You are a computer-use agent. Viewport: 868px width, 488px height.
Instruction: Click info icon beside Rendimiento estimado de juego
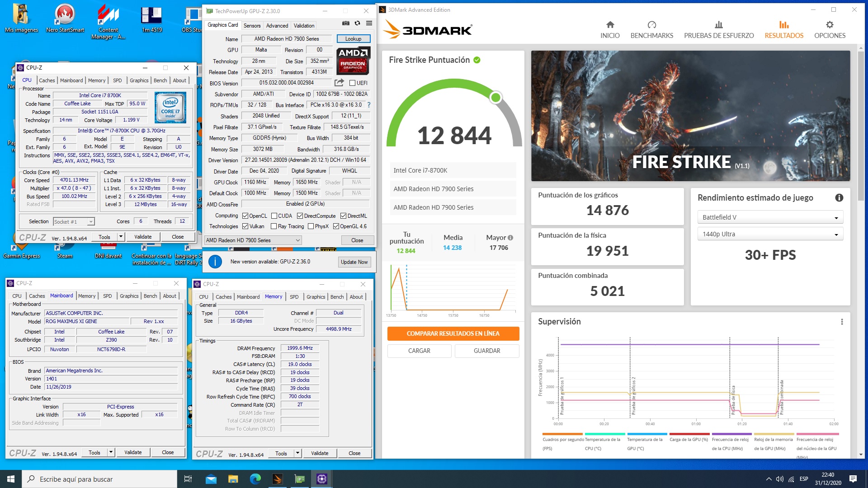pos(839,197)
